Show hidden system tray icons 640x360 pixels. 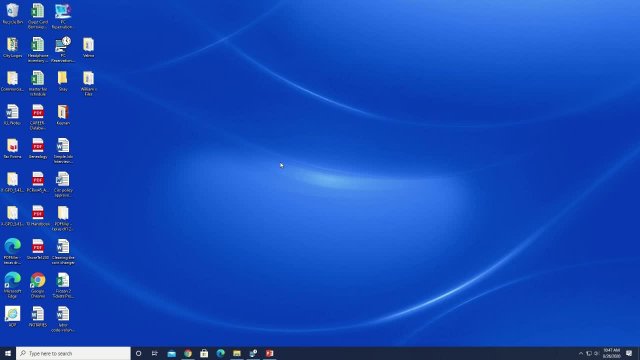(581, 353)
